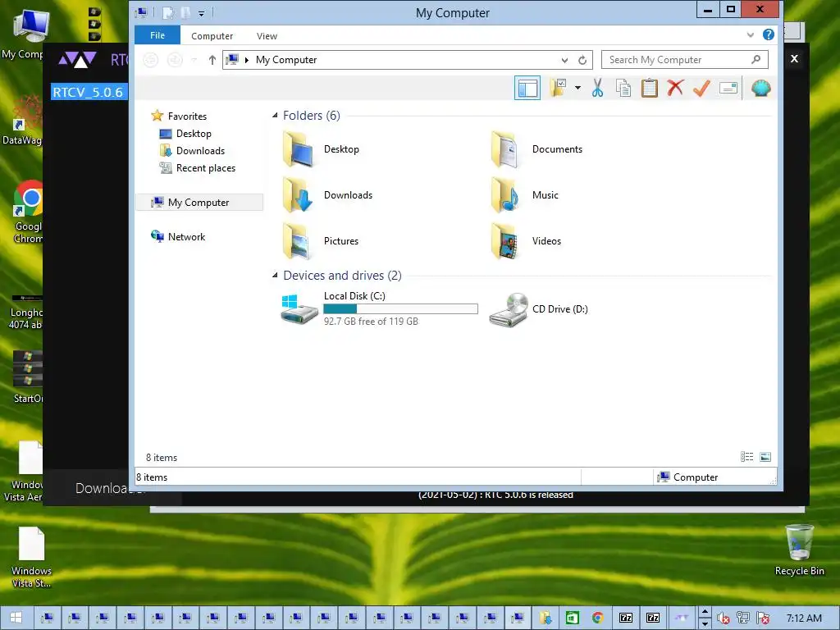Open the Computer ribbon tab
The image size is (840, 630).
click(x=212, y=36)
